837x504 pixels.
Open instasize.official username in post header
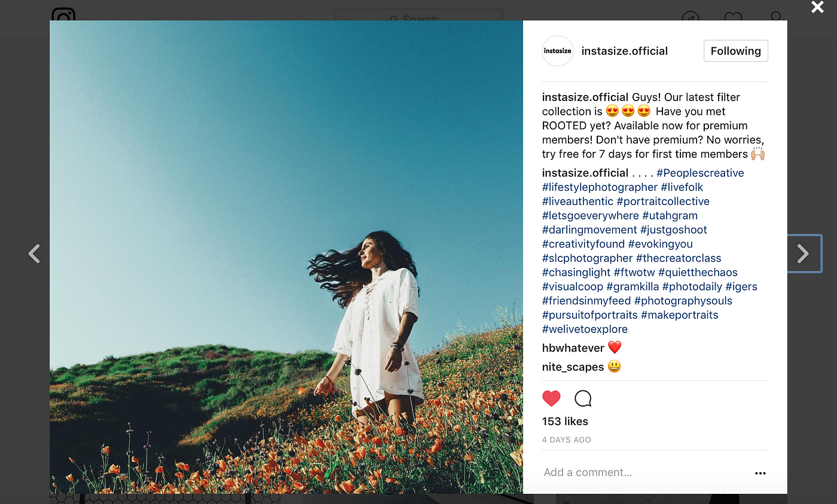[x=624, y=51]
